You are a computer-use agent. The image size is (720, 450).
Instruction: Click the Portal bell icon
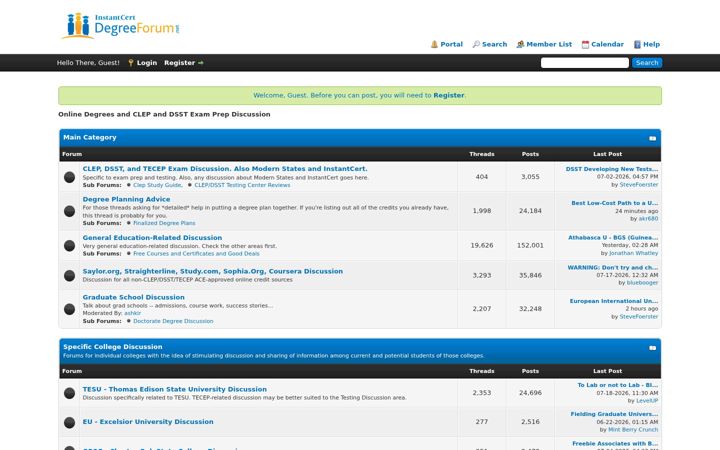tap(434, 44)
